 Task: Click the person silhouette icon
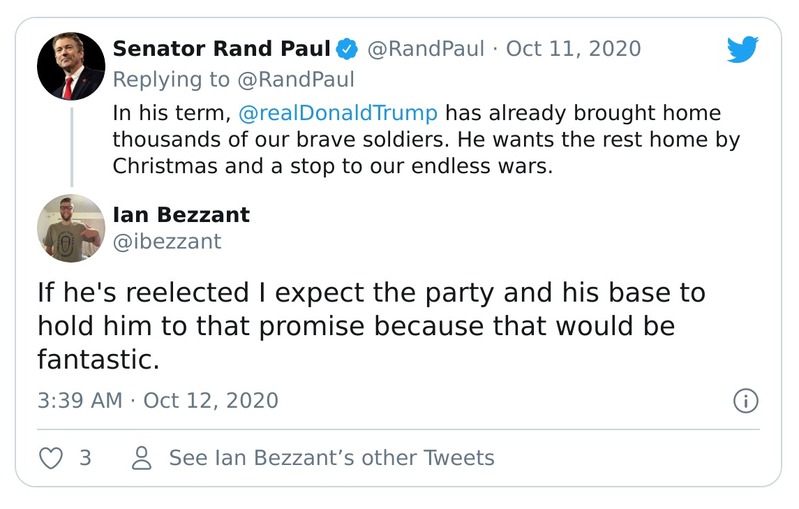coord(143,458)
